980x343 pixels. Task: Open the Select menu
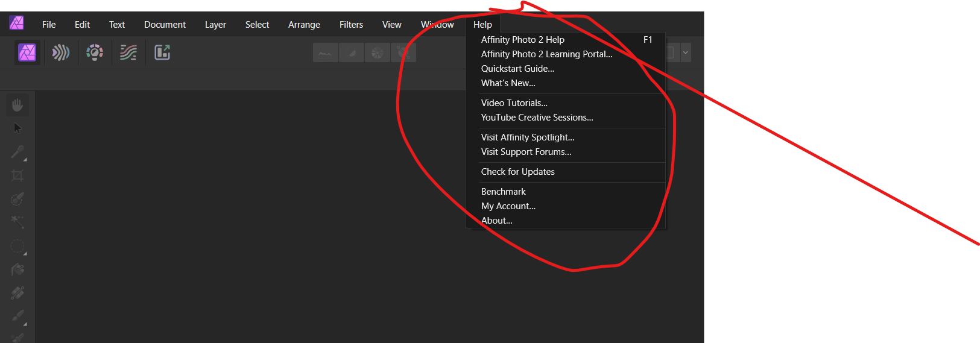click(257, 25)
